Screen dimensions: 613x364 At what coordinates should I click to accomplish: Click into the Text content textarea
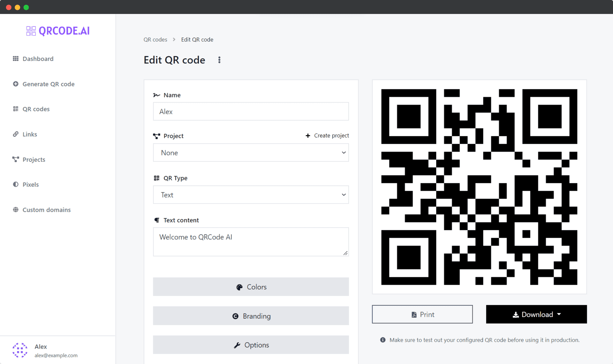(251, 242)
